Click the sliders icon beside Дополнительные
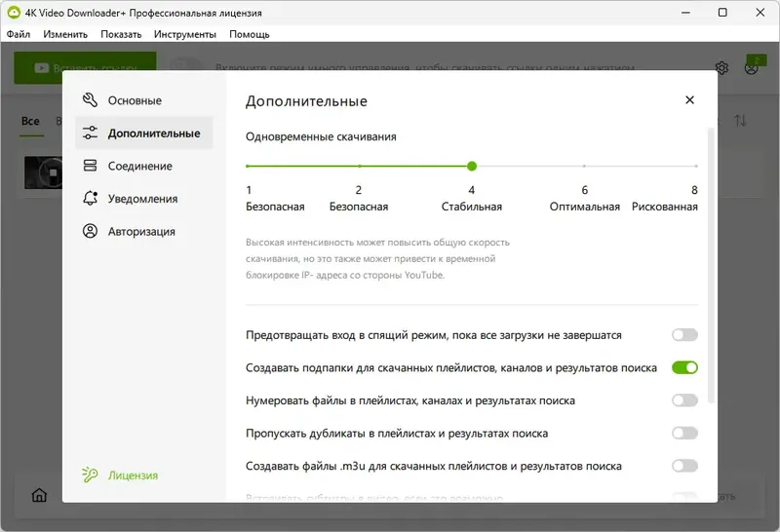 click(90, 133)
